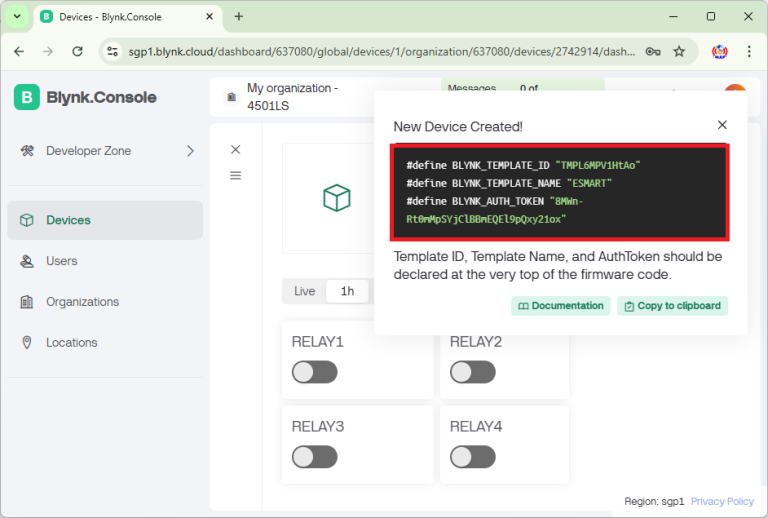This screenshot has width=768, height=518.
Task: Open Chrome's three-dot menu
Action: [x=750, y=52]
